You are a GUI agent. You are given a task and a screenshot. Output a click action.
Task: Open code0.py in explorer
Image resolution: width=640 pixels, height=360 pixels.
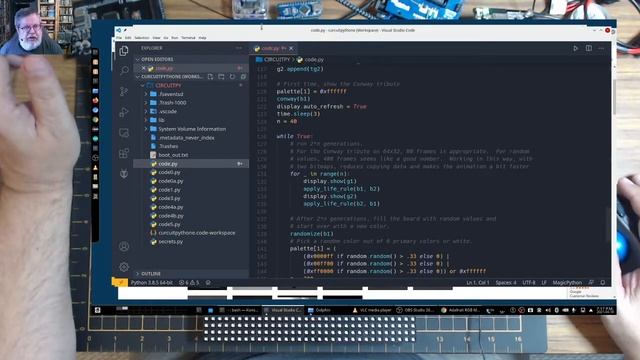(191, 172)
